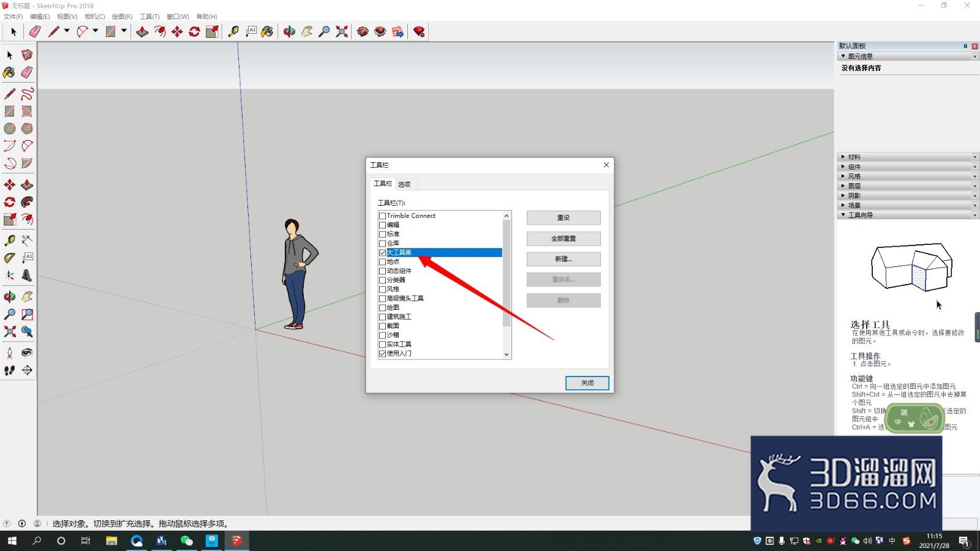Enable the Trimble Connect toolbar checkbox
This screenshot has height=551, width=980.
pyautogui.click(x=382, y=216)
